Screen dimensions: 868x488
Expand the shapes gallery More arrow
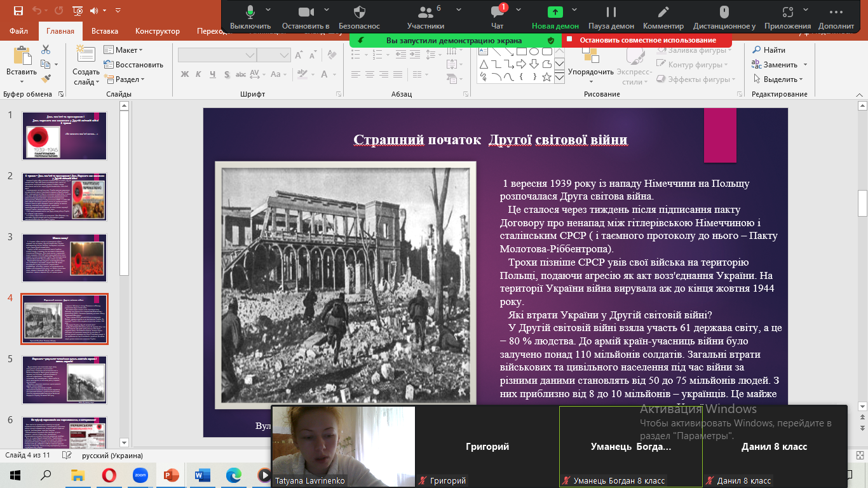[559, 78]
